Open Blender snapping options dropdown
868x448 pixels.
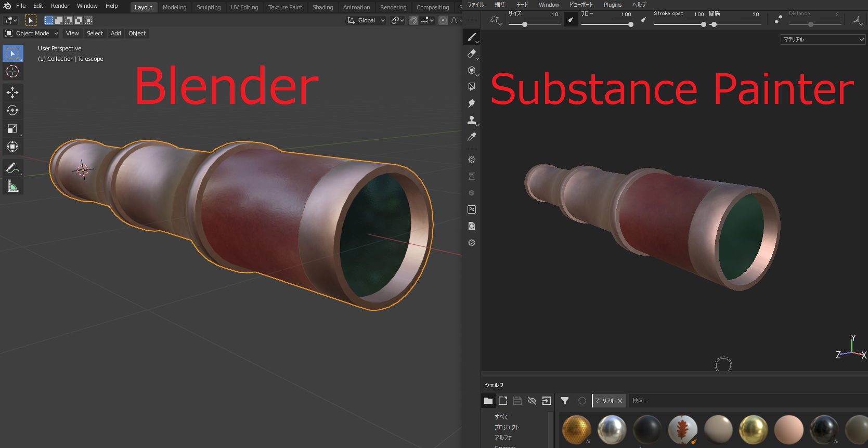427,20
